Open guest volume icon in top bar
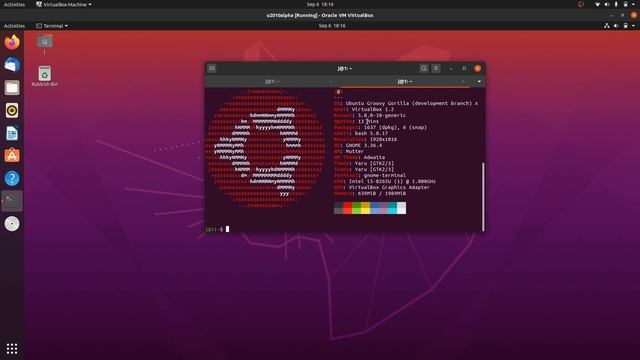 616,26
